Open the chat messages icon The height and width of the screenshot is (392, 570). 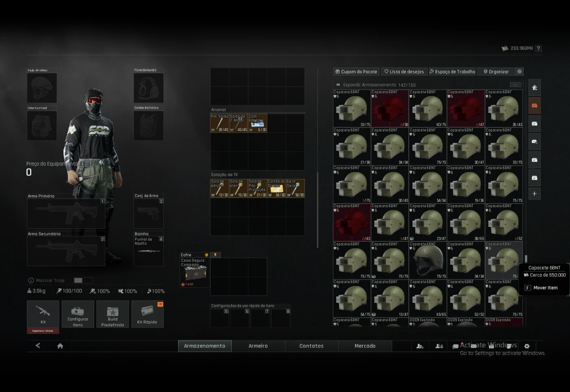pyautogui.click(x=456, y=346)
